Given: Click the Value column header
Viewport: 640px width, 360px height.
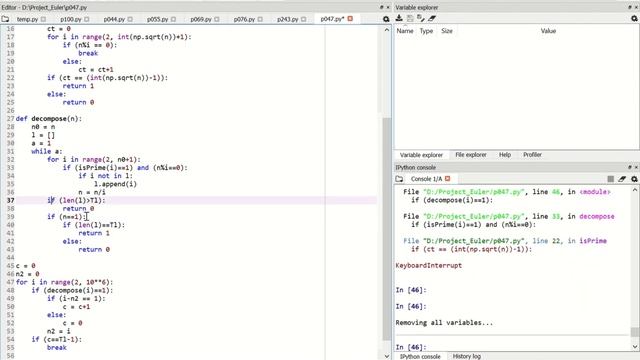Looking at the screenshot, I should 548,31.
